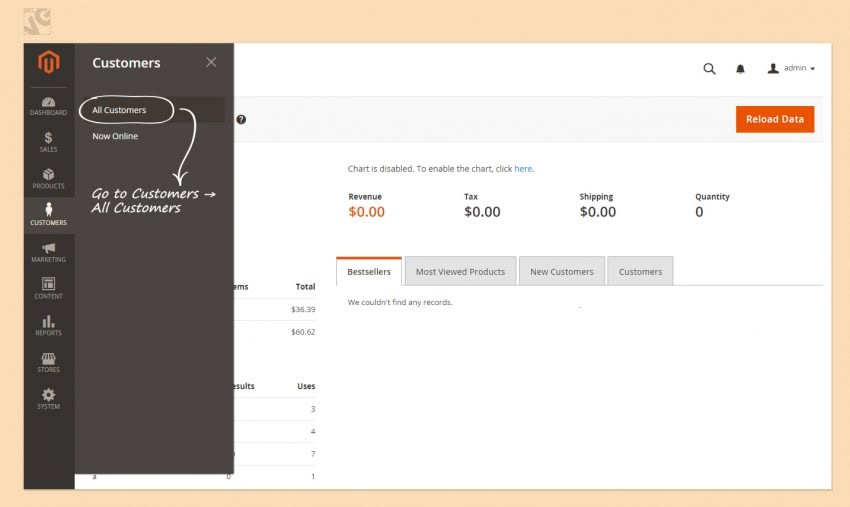The image size is (850, 507).
Task: Open the Dashboard sidebar icon
Action: click(48, 106)
